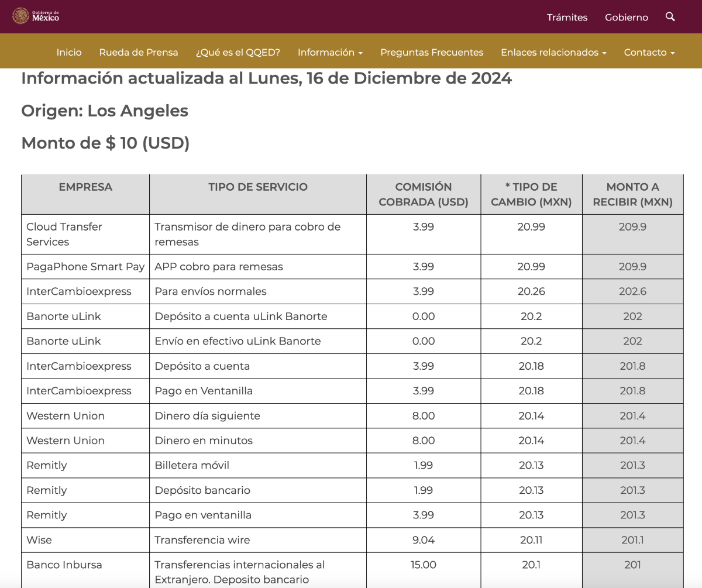Click 'APP cobro para remesas' cell

[x=258, y=267]
